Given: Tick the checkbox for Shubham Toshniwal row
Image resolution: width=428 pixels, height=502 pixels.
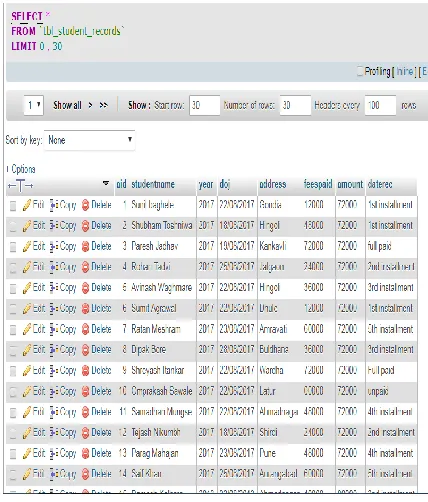Looking at the screenshot, I should 13,226.
